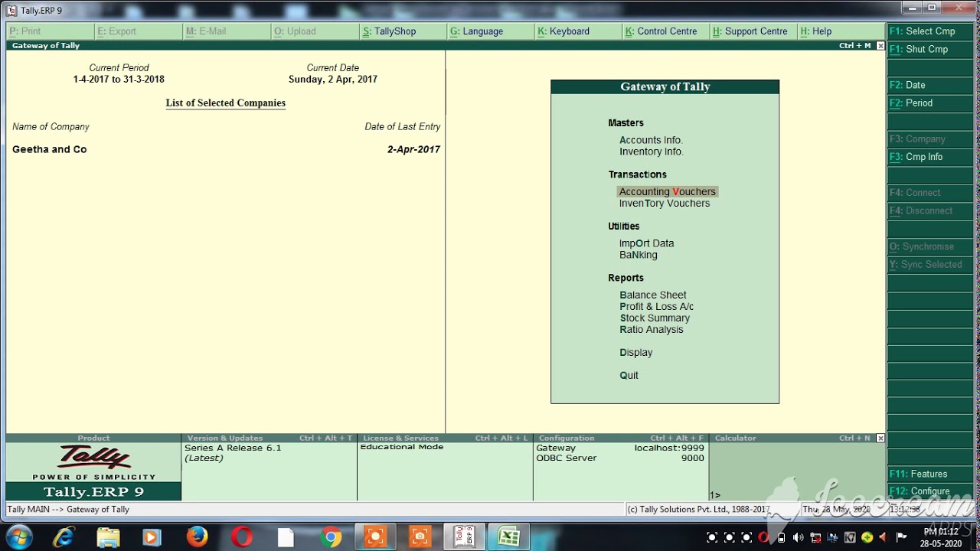Launch Google Chrome from taskbar
The height and width of the screenshot is (551, 980).
331,537
